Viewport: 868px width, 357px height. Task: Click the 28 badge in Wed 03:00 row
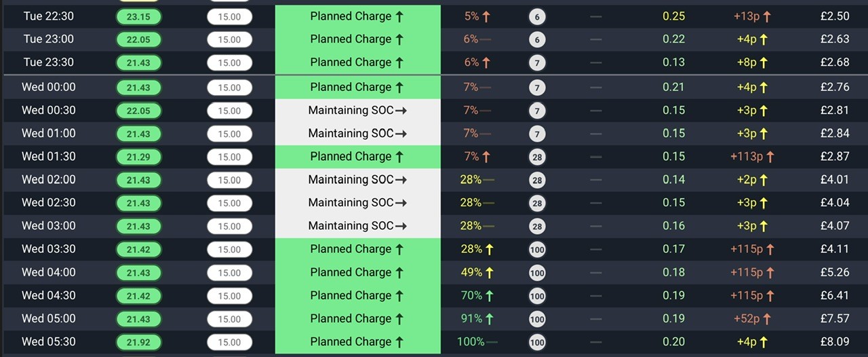(537, 227)
